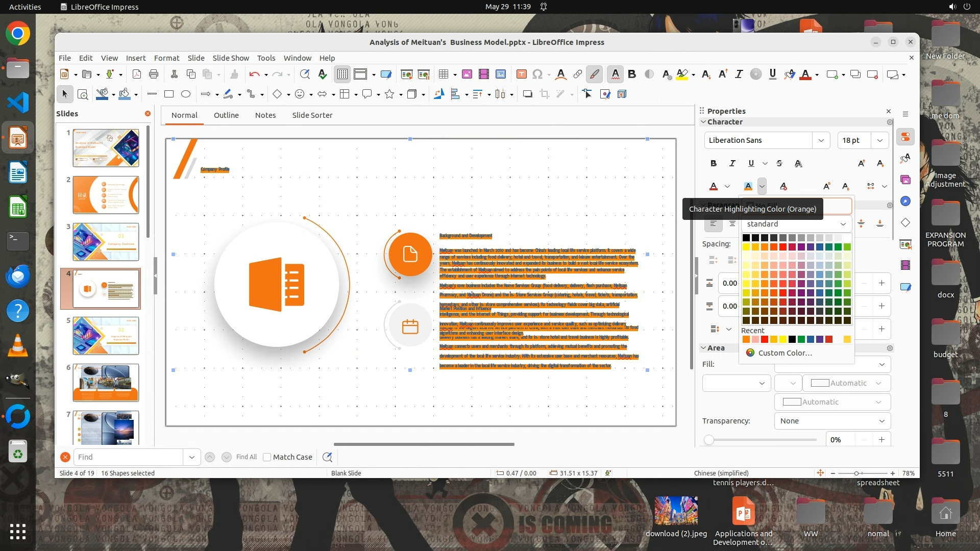Click the Find All button
This screenshot has height=551, width=980.
tap(247, 457)
